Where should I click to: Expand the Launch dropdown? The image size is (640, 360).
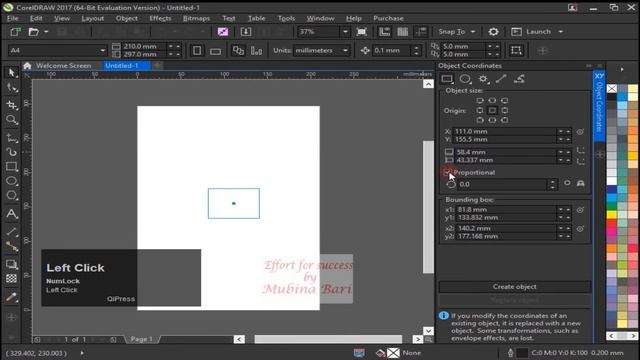coord(560,31)
